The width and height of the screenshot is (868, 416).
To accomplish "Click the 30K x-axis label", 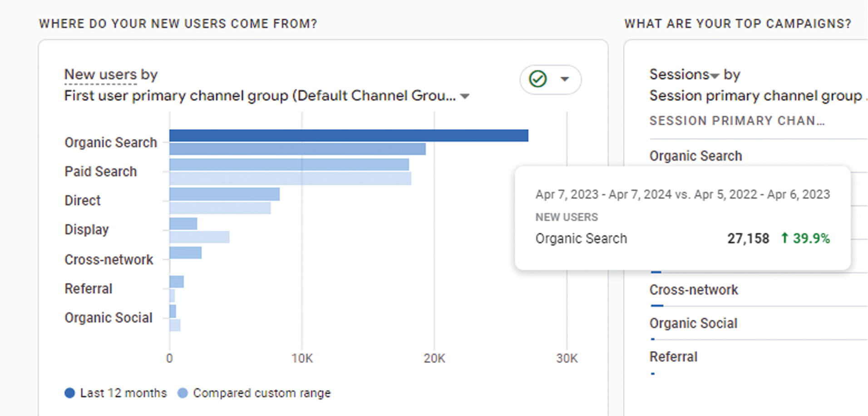I will click(x=567, y=359).
